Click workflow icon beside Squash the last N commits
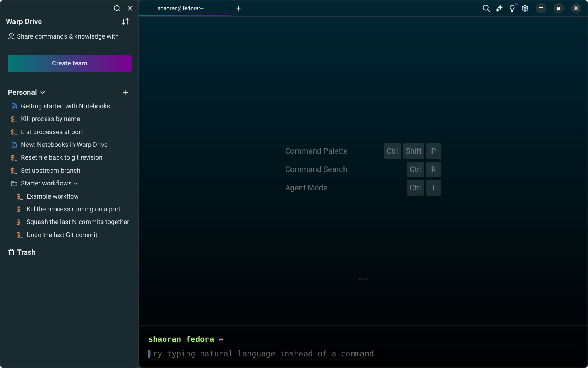588x368 pixels. [x=19, y=222]
